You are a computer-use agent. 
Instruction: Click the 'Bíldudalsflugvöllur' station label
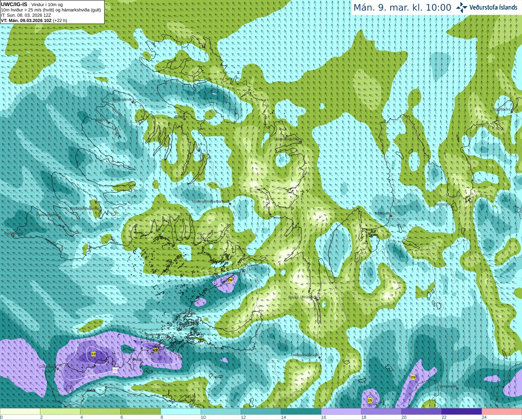(85, 208)
